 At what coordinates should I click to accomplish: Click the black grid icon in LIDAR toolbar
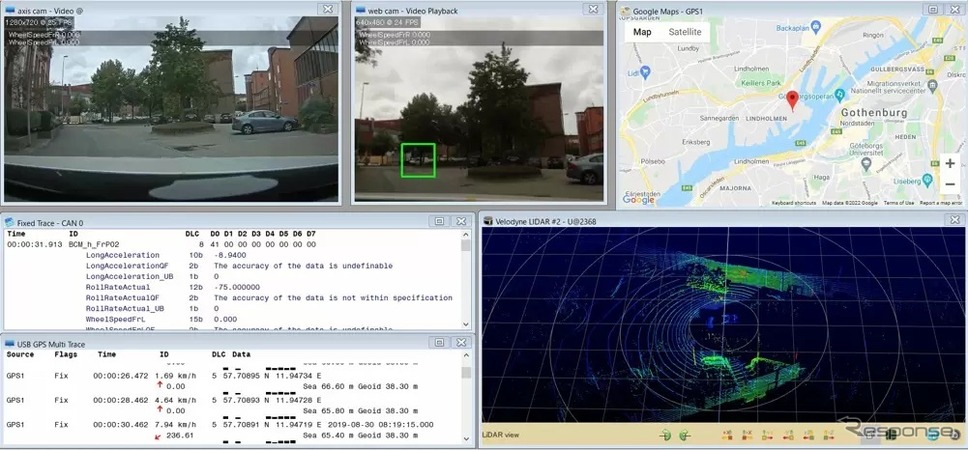coord(892,435)
